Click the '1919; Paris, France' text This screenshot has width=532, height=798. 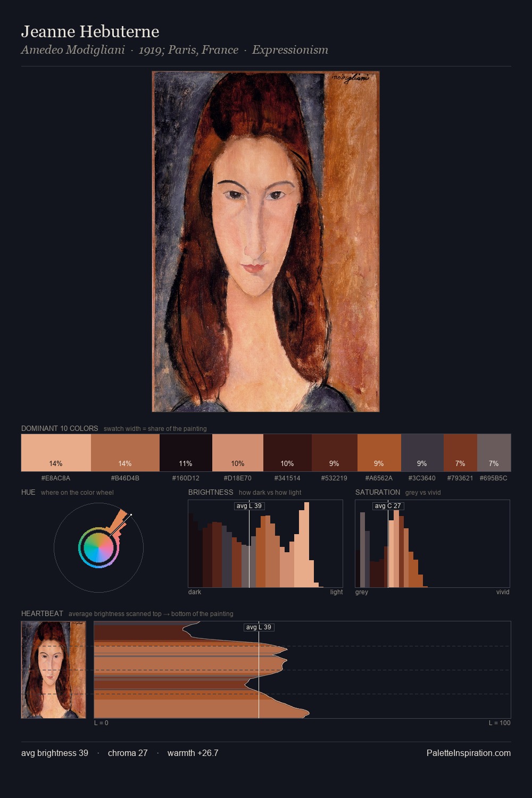pos(188,50)
